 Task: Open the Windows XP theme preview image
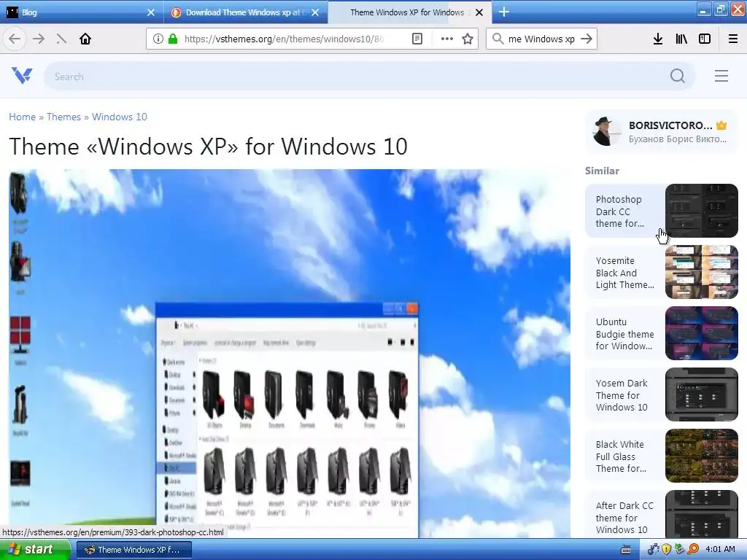click(290, 354)
